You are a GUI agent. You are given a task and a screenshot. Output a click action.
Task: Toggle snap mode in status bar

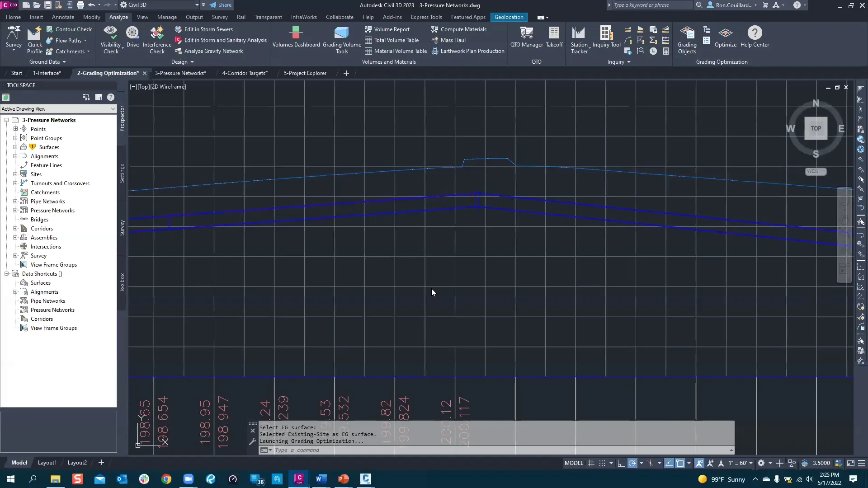[x=602, y=463]
